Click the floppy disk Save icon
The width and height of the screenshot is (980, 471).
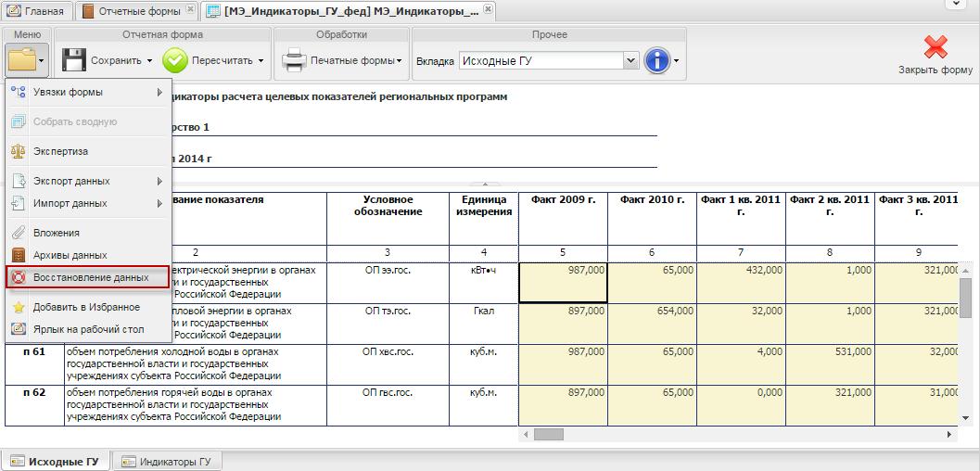pos(74,60)
